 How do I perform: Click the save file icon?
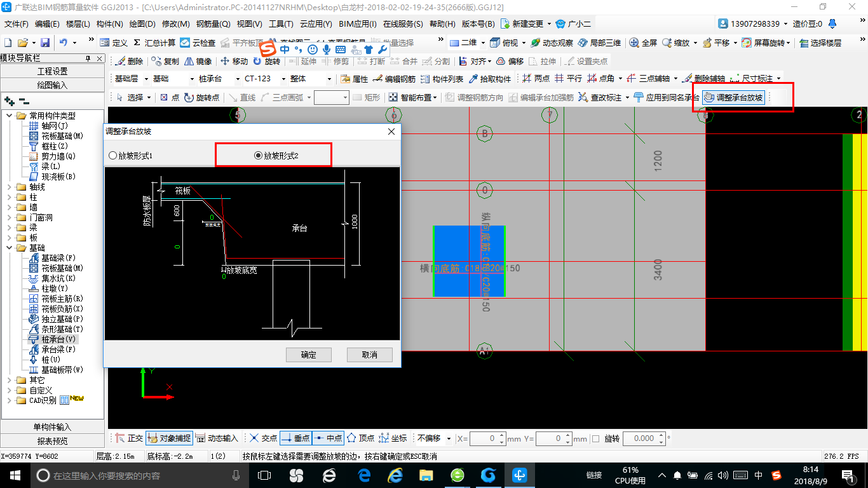[x=45, y=43]
